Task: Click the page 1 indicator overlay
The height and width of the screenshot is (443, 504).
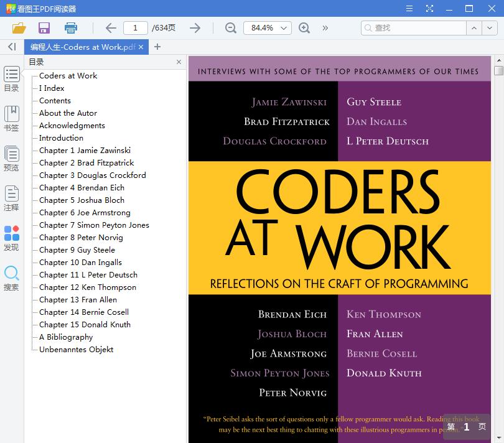Action: pyautogui.click(x=467, y=427)
